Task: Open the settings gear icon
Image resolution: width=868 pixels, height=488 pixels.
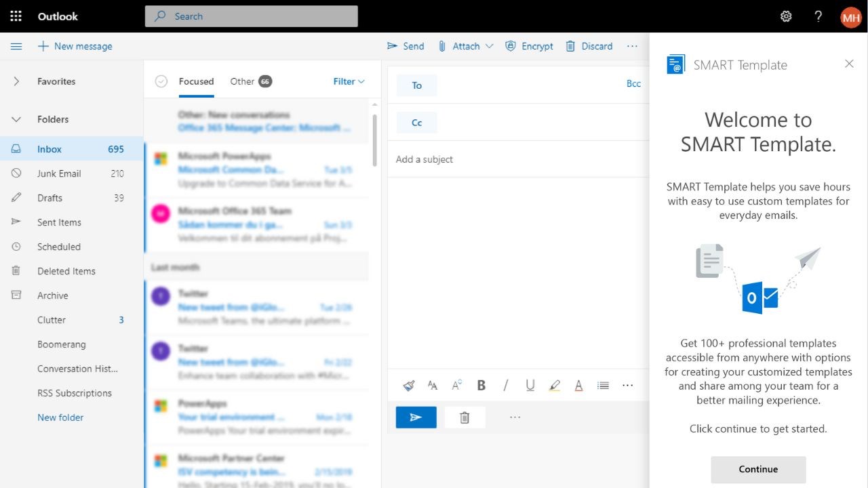Action: [786, 16]
